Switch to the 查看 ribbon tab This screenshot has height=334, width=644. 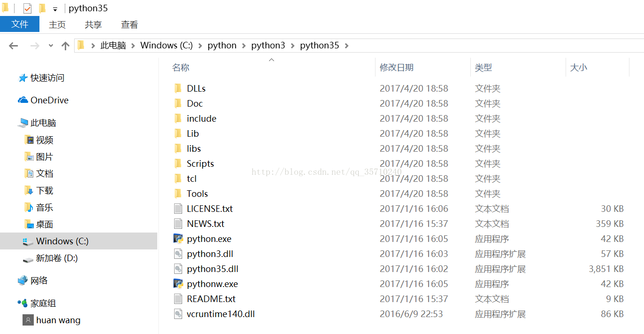coord(130,25)
